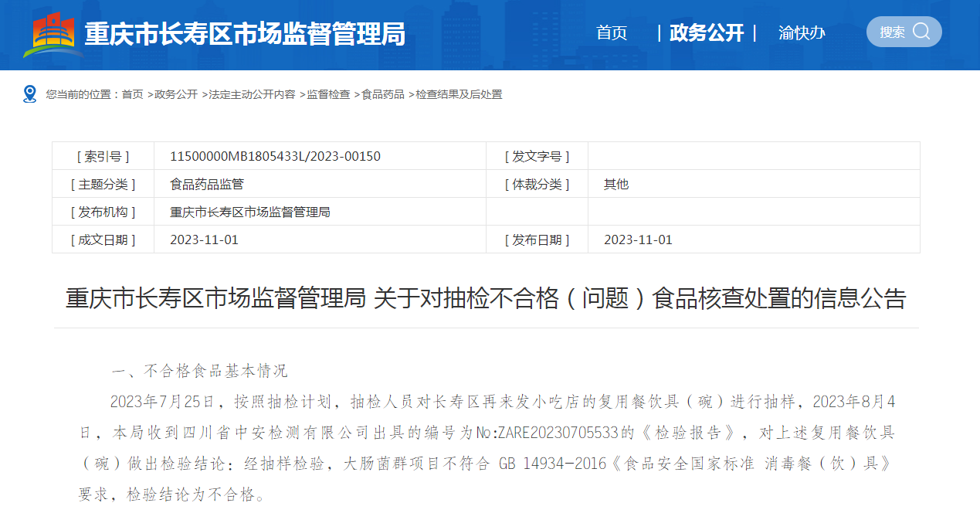This screenshot has width=980, height=513.
Task: Click the paragraph line starting 2023年7月25日
Action: pos(503,402)
